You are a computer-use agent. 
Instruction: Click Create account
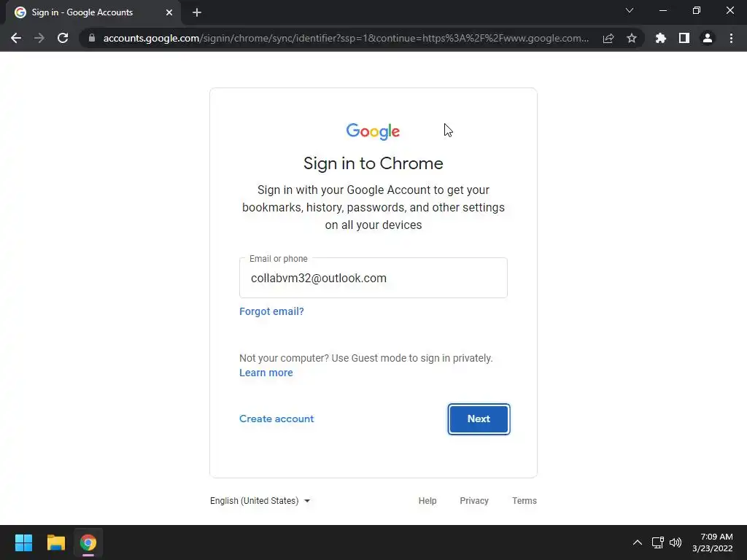[x=276, y=419]
